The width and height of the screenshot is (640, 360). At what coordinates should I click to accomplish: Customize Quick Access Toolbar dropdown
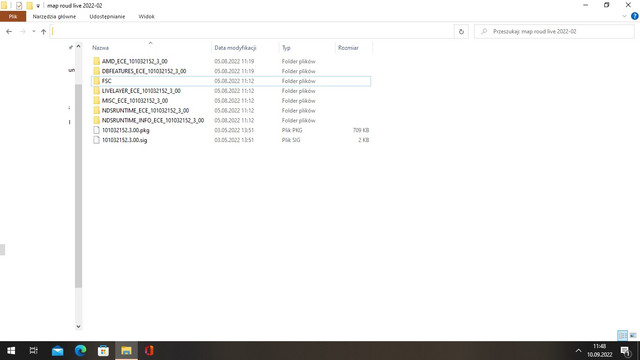click(38, 6)
